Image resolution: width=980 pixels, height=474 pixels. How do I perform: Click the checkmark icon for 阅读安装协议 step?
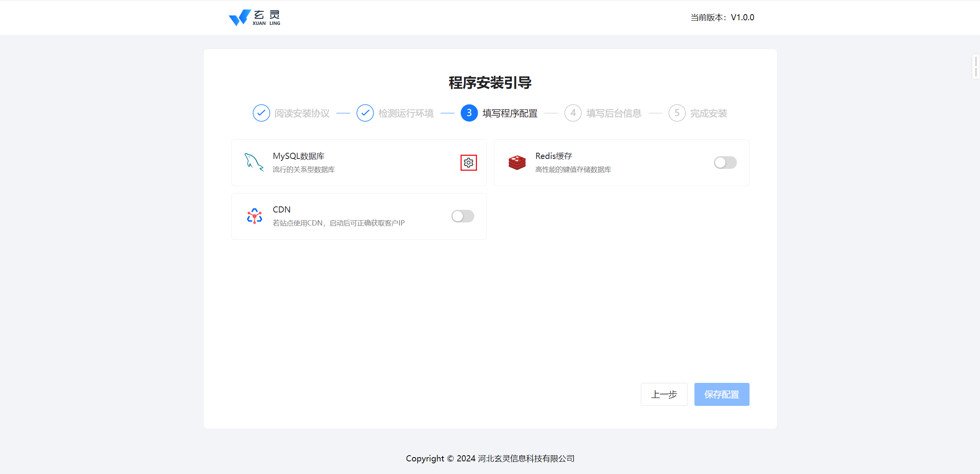pyautogui.click(x=261, y=113)
